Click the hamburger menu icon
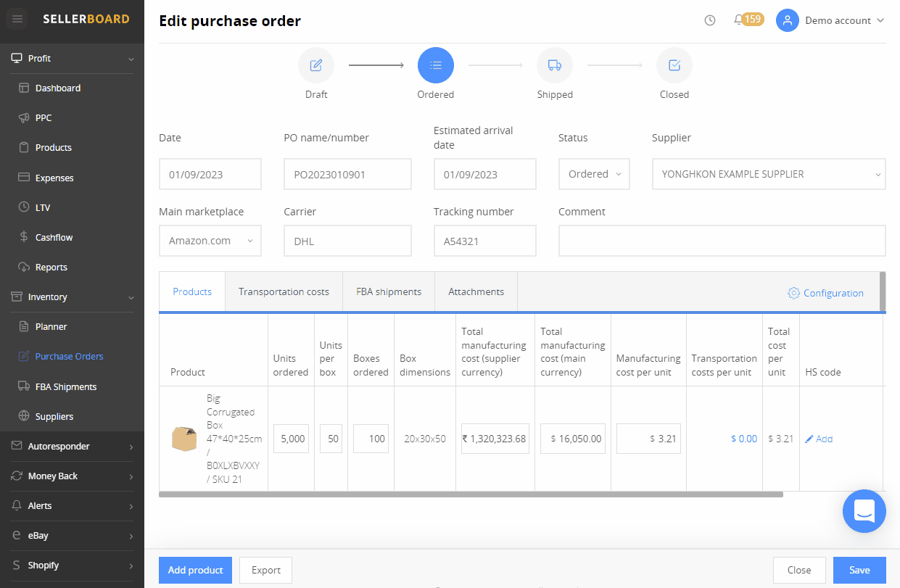This screenshot has height=588, width=900. pos(17,19)
